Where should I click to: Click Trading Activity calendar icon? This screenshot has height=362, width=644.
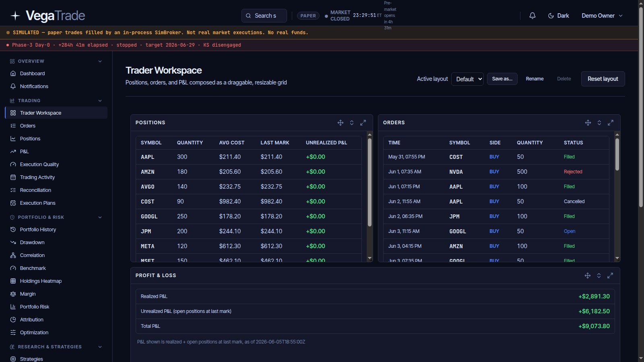(x=13, y=177)
